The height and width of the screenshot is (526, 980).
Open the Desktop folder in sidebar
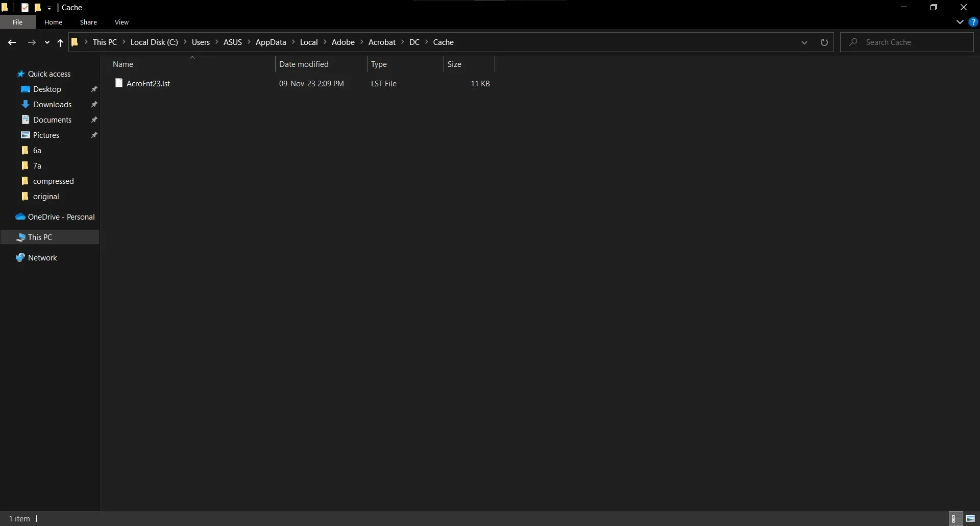point(46,89)
